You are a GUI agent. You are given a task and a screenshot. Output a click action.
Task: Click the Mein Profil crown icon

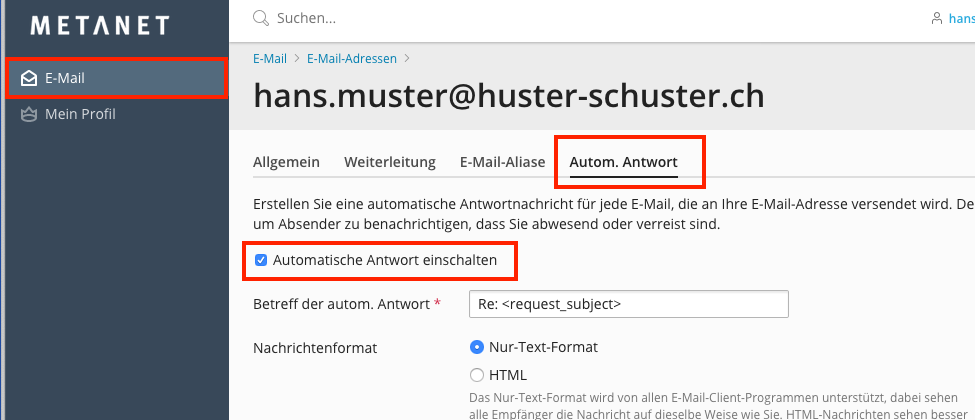pyautogui.click(x=29, y=114)
